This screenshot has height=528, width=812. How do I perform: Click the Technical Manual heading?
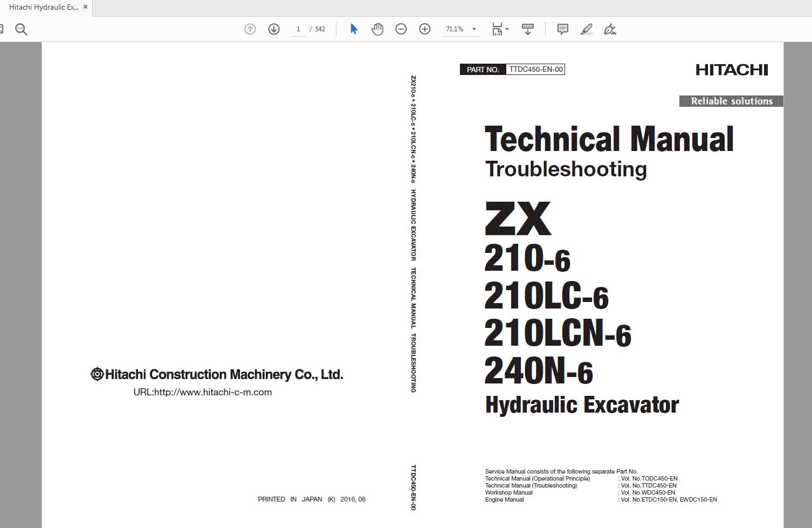pos(609,139)
